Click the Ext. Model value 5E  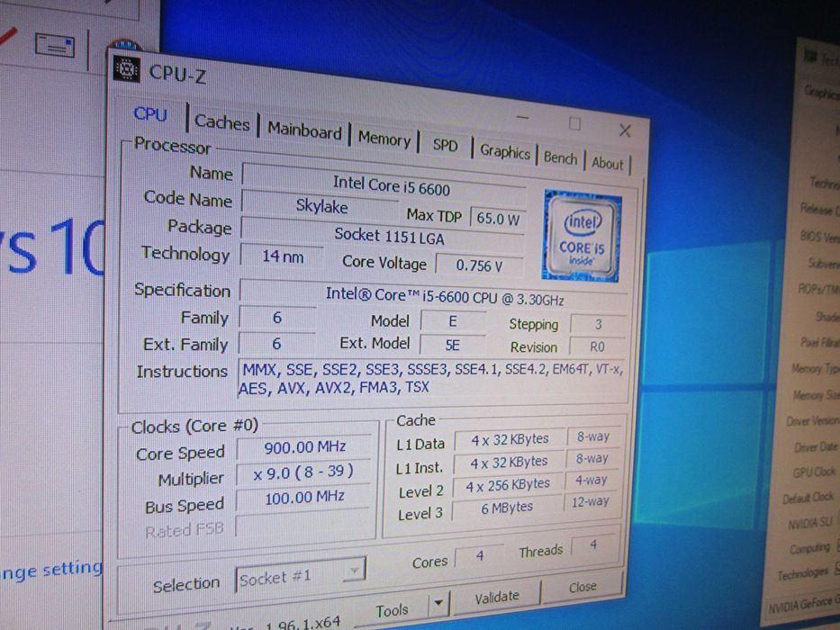453,345
